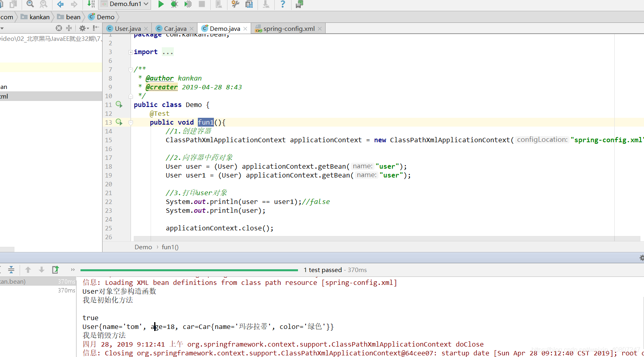Viewport: 644px width, 357px height.
Task: Click the @author tag in the comment
Action: pos(159,78)
